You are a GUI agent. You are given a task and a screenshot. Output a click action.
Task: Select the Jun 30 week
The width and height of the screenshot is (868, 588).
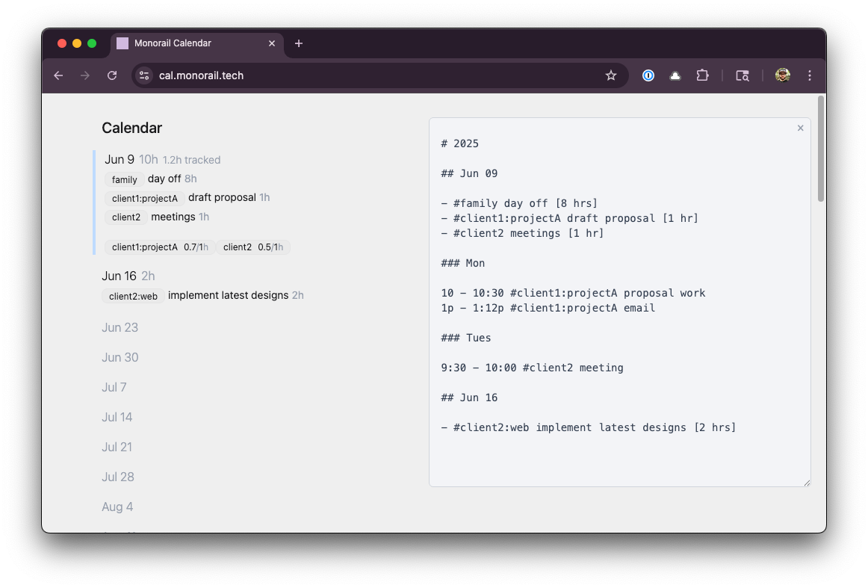coord(120,357)
